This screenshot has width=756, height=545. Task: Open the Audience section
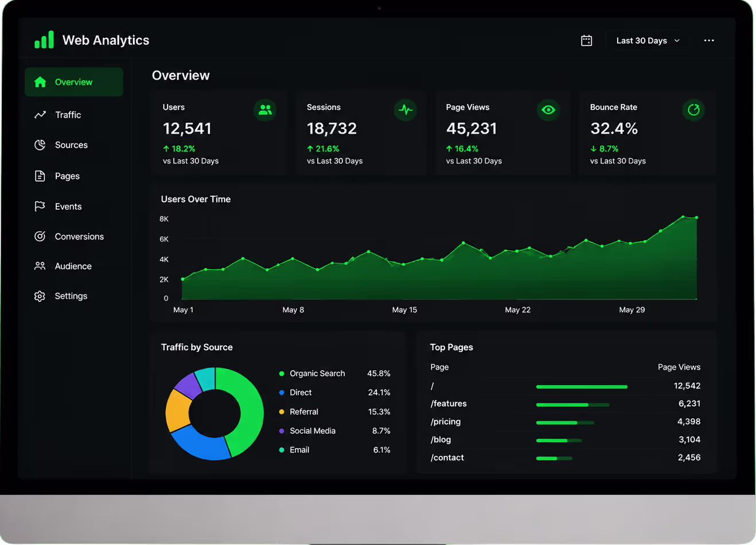(x=73, y=266)
